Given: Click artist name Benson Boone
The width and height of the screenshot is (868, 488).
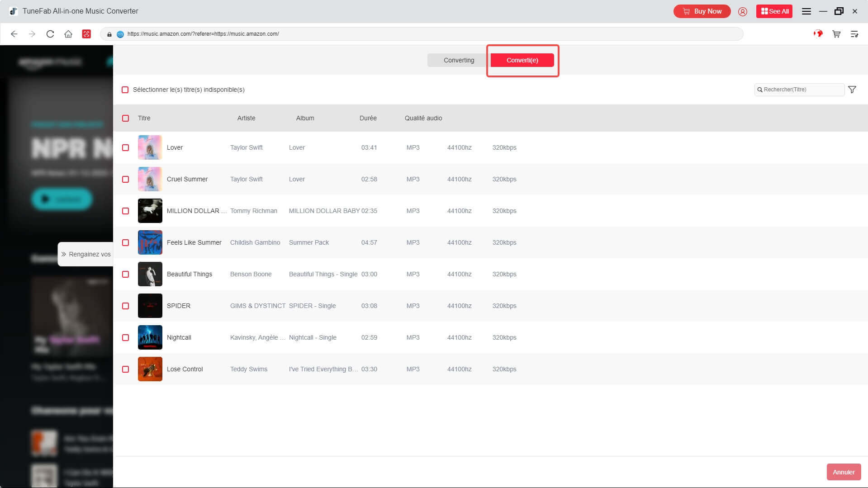Looking at the screenshot, I should click(x=251, y=274).
